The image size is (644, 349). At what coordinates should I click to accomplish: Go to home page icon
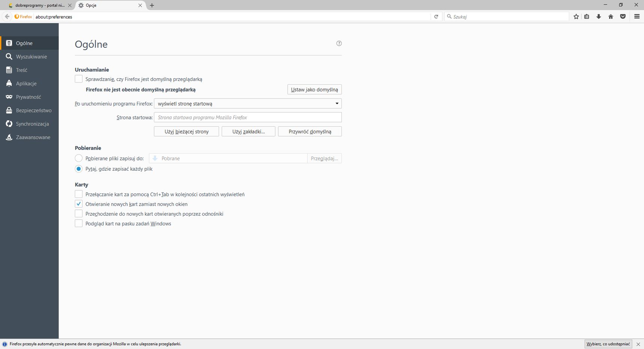pyautogui.click(x=611, y=16)
